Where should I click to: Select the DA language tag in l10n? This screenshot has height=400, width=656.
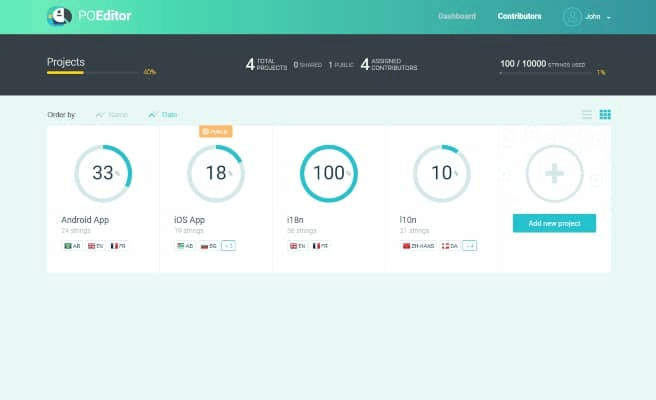(x=449, y=246)
